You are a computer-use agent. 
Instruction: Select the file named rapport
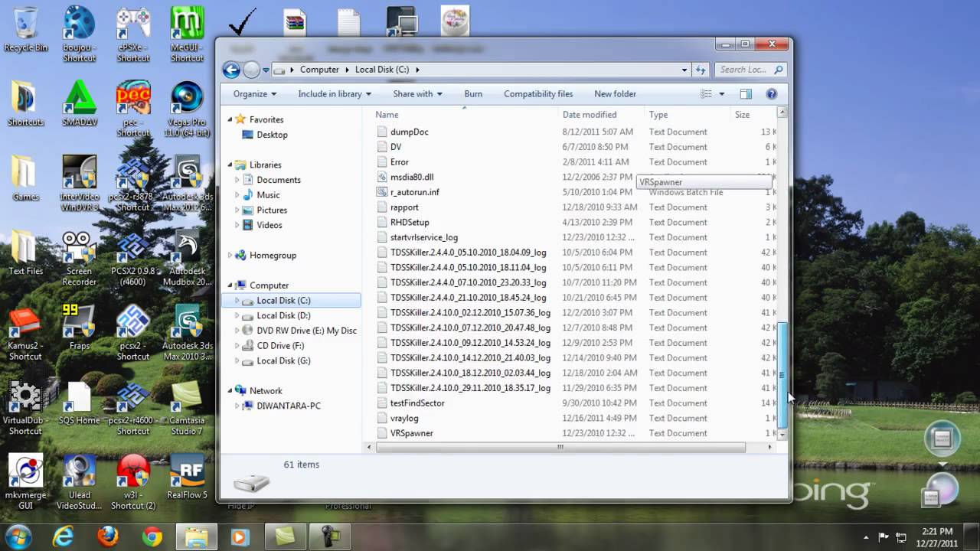pyautogui.click(x=404, y=207)
